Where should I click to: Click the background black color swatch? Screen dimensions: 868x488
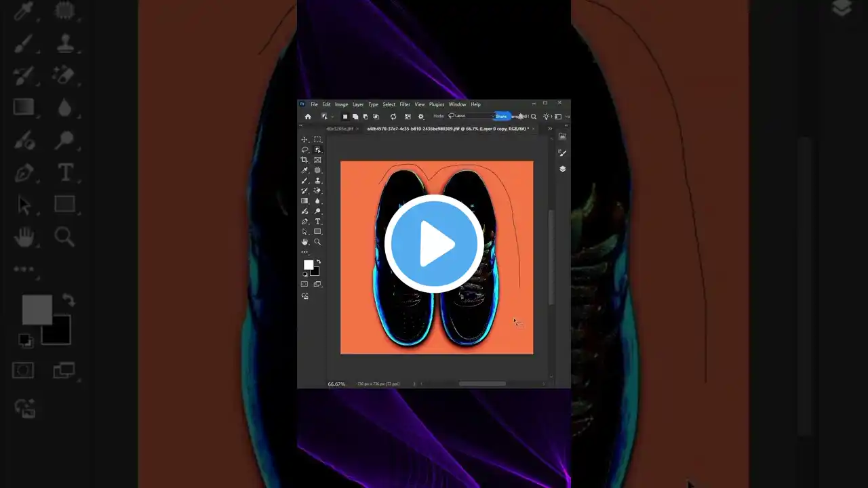pyautogui.click(x=316, y=272)
